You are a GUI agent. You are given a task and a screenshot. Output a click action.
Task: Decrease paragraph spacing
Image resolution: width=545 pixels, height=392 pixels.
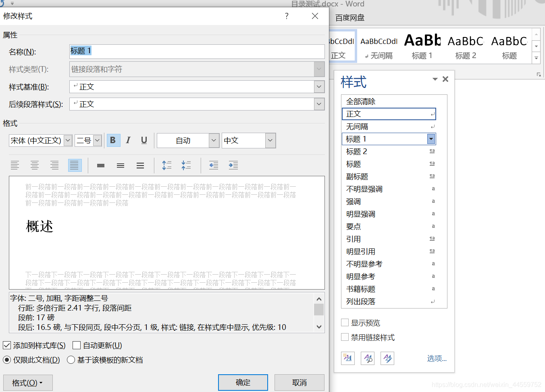pyautogui.click(x=186, y=165)
